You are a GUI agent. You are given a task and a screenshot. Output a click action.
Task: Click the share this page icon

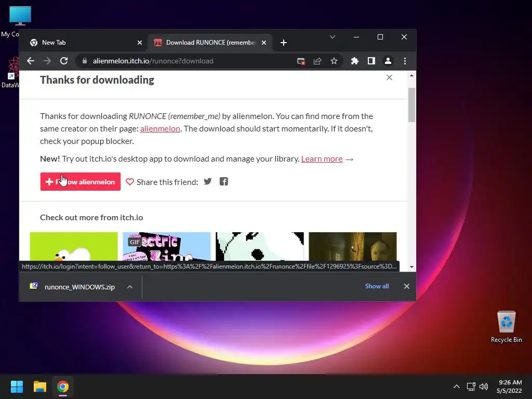click(x=317, y=61)
